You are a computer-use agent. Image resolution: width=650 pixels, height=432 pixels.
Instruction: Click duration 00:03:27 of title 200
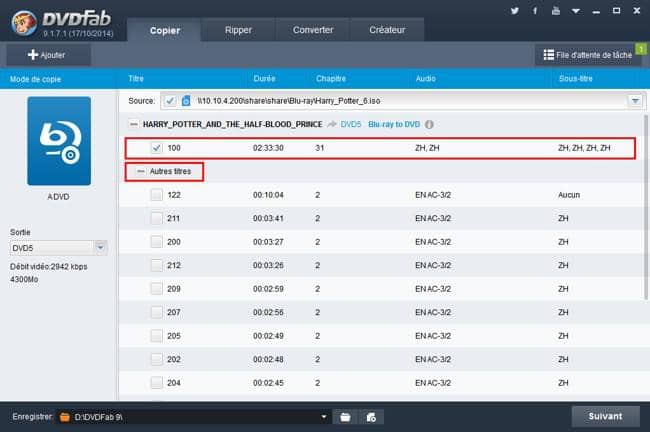[x=268, y=242]
